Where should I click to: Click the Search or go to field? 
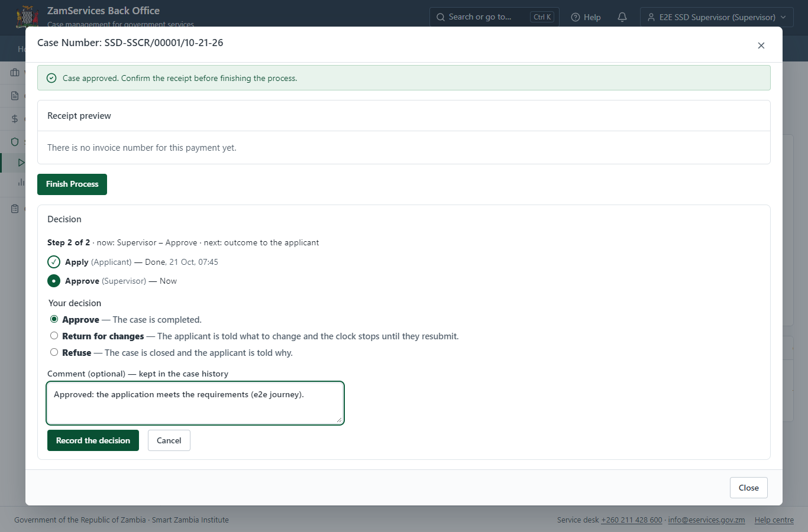click(495, 17)
